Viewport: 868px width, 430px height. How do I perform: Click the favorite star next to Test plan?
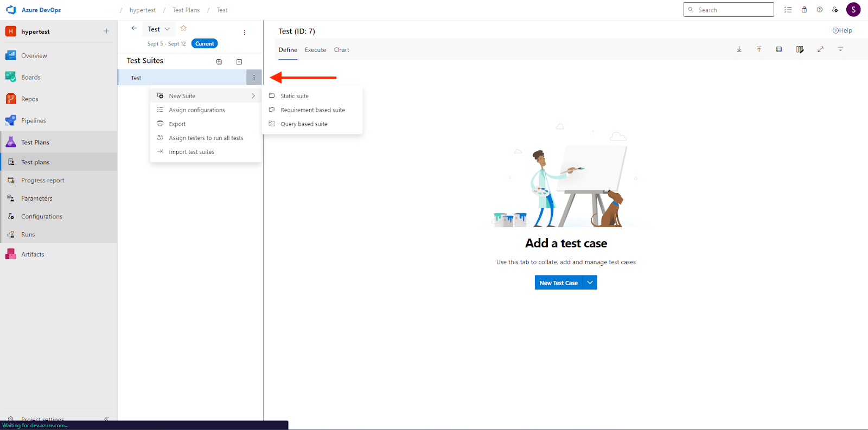tap(183, 28)
